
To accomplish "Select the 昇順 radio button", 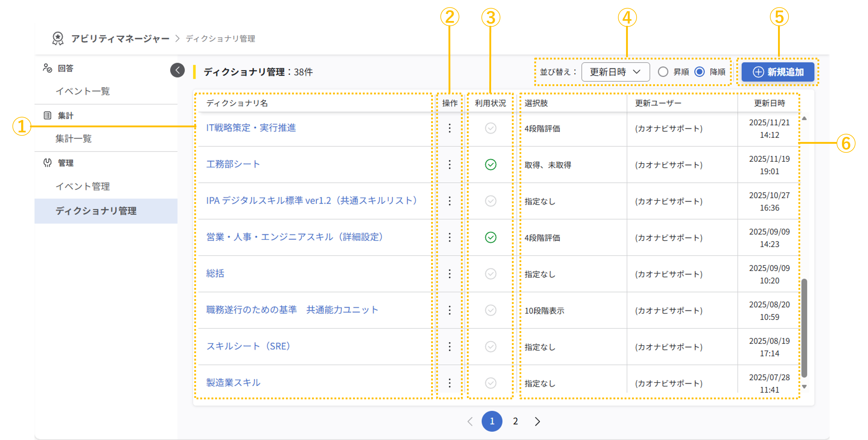I will [663, 71].
